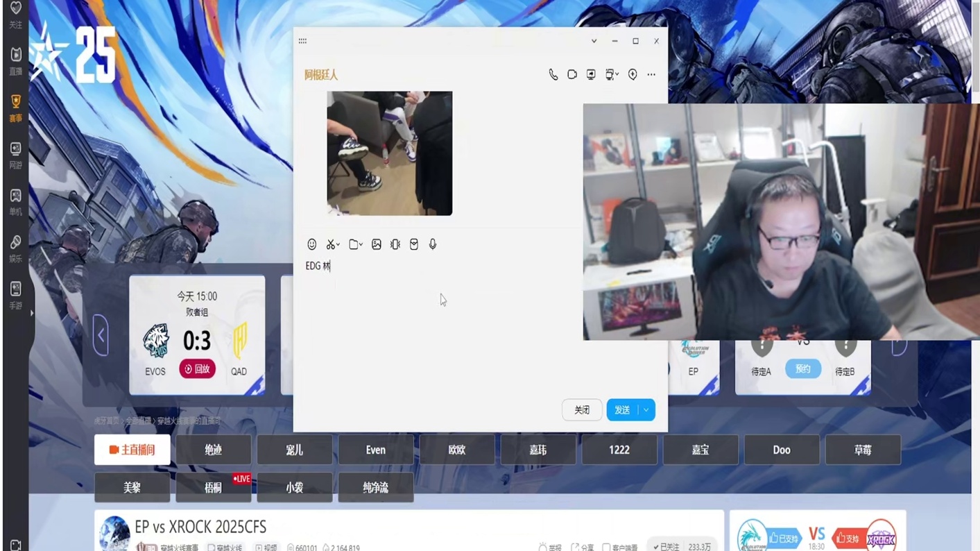Open the emoji picker in the chat toolbar

311,244
